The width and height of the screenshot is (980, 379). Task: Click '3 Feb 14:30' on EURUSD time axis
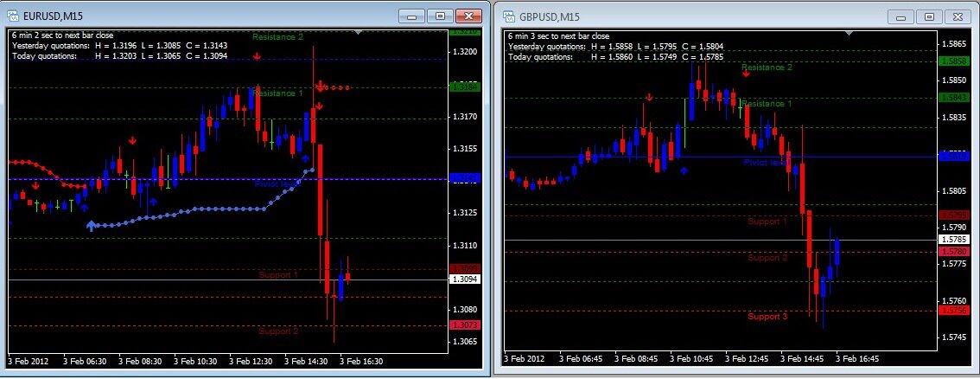(x=306, y=361)
